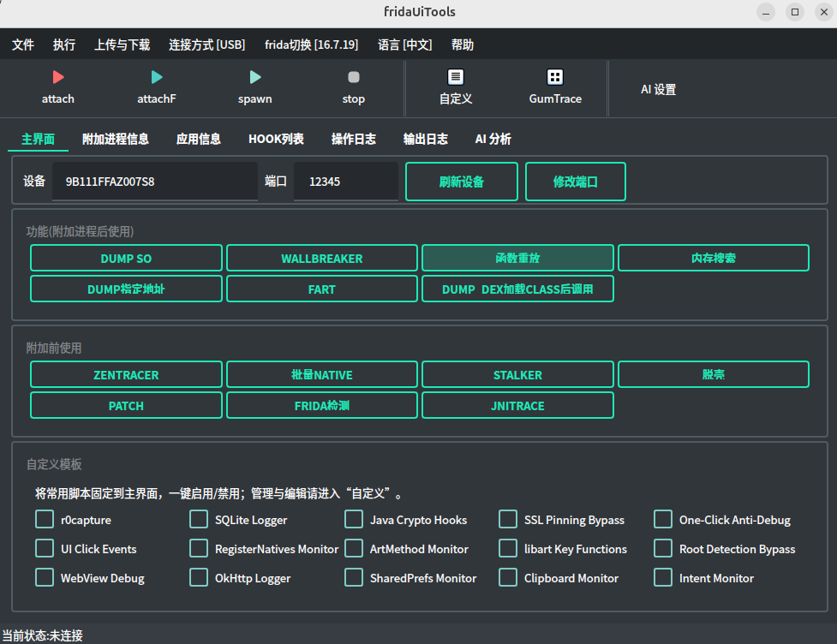
Task: Open the 执行 menu
Action: (x=64, y=45)
